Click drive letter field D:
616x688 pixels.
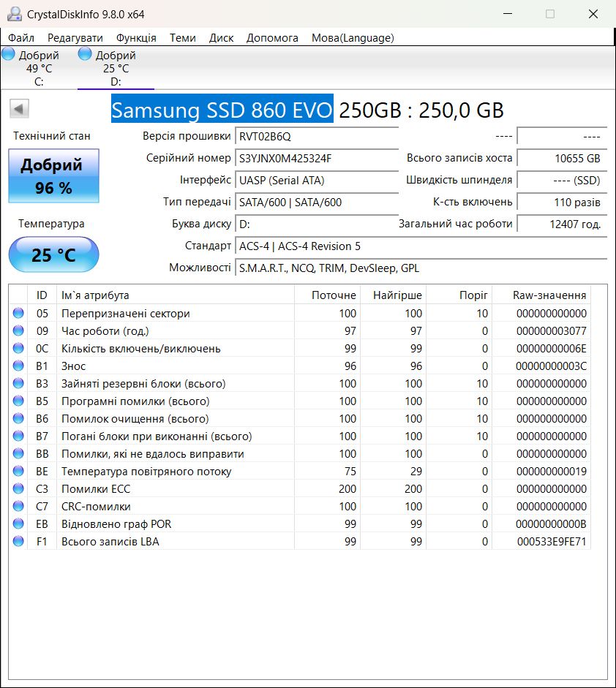click(x=317, y=224)
